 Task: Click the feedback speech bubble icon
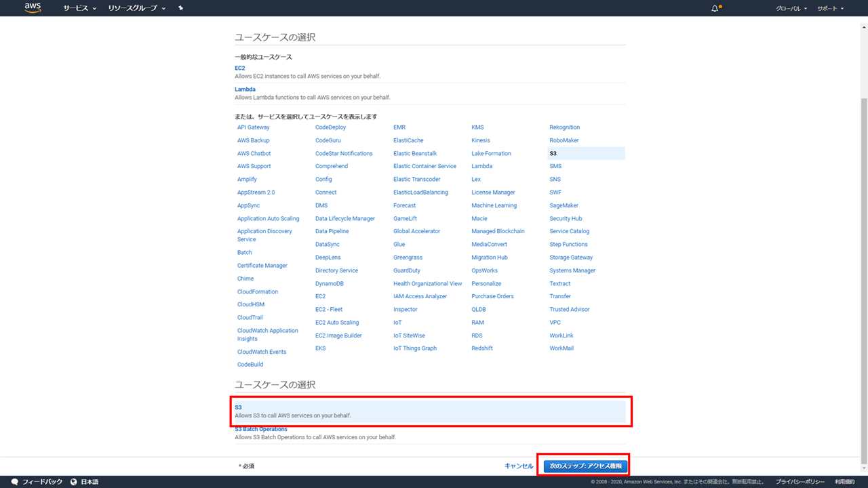tap(15, 482)
